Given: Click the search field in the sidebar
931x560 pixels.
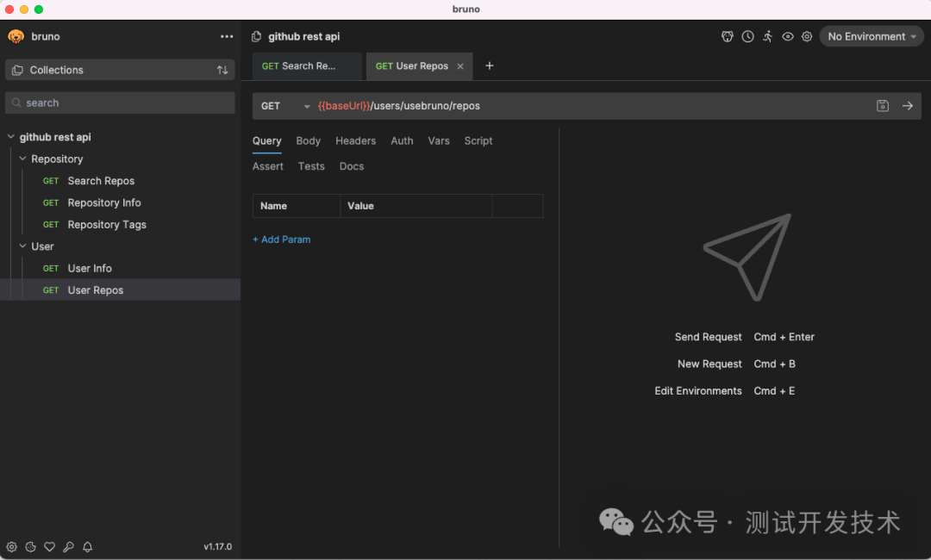Looking at the screenshot, I should point(120,103).
